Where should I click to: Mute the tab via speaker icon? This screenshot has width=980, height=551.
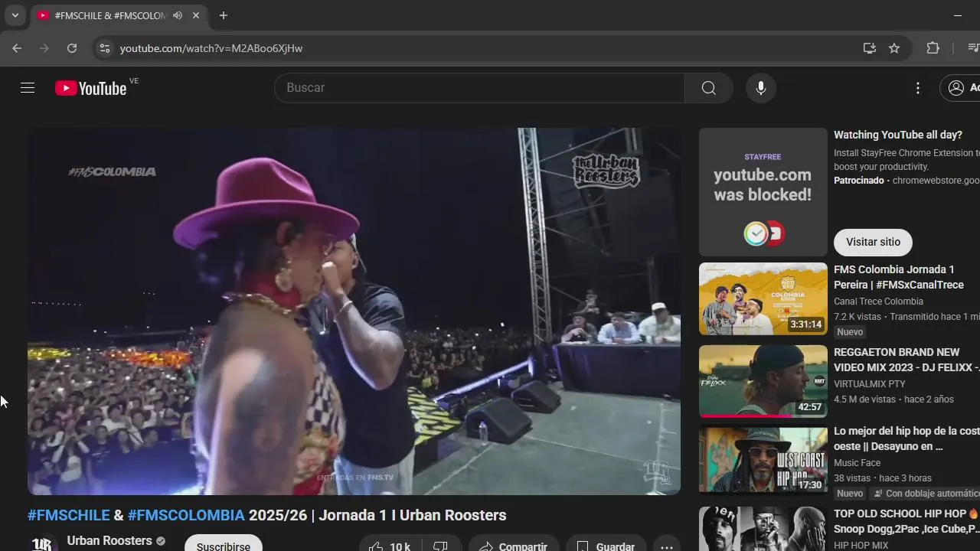tap(178, 15)
